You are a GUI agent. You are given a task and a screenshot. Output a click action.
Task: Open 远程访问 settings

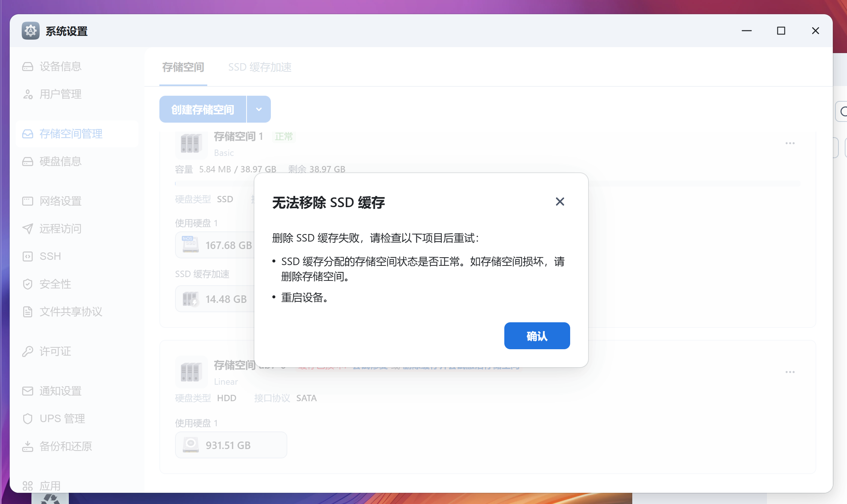click(60, 228)
